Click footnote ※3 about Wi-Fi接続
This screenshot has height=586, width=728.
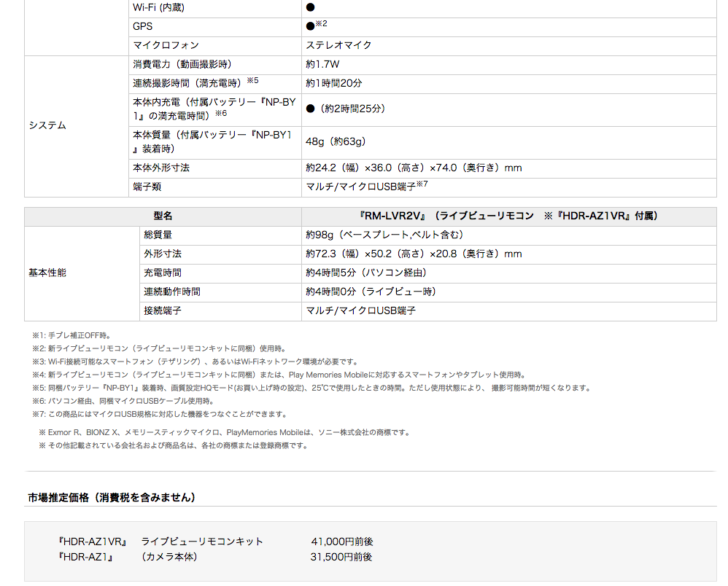pyautogui.click(x=195, y=362)
